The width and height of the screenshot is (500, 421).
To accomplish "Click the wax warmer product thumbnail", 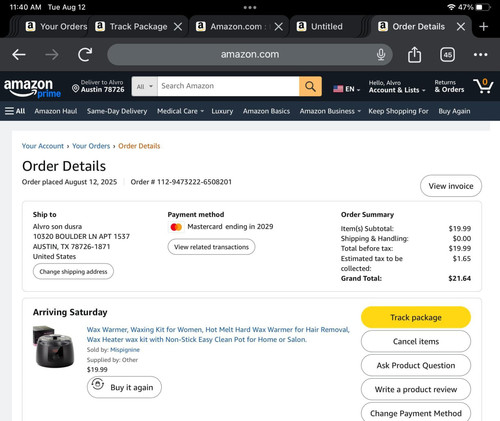I will tap(53, 347).
